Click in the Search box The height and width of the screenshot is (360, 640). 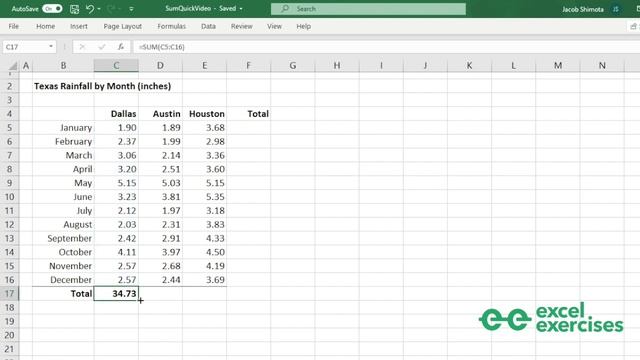tap(368, 9)
